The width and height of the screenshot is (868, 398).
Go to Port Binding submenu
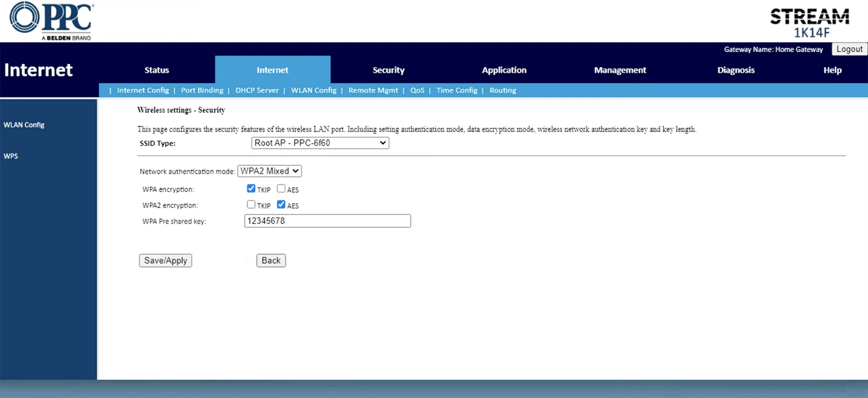202,90
